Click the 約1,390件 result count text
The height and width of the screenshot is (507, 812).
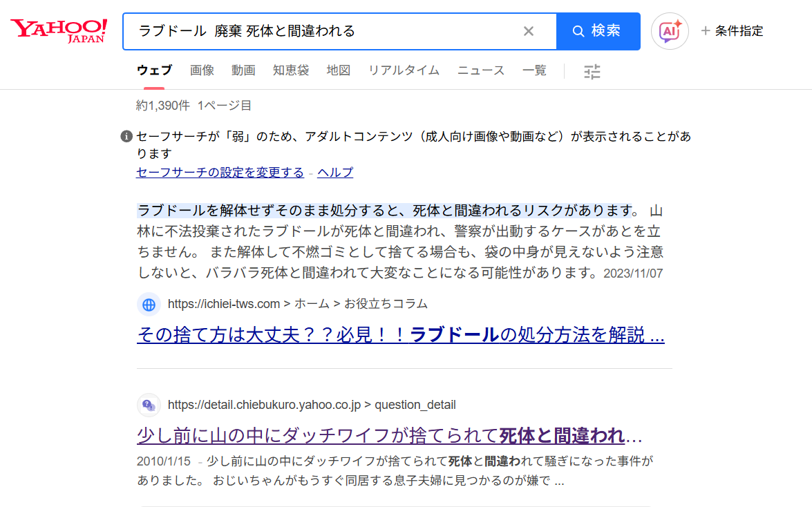[162, 106]
